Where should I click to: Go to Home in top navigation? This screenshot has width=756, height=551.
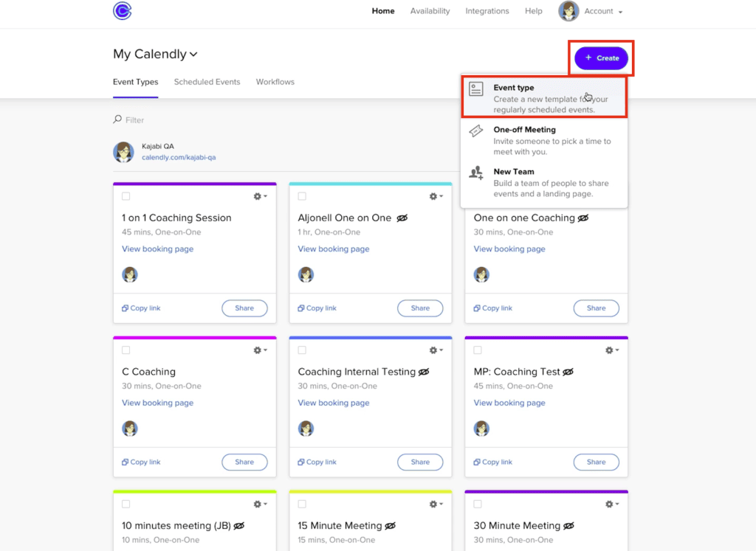383,11
